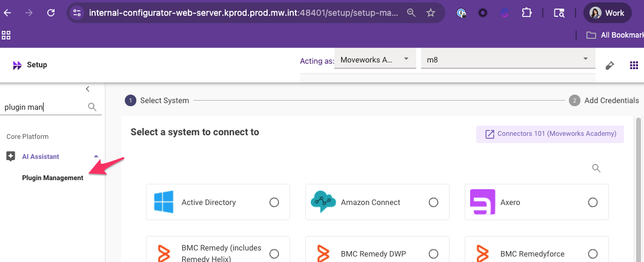Click the purple swirl extension icon

(505, 13)
